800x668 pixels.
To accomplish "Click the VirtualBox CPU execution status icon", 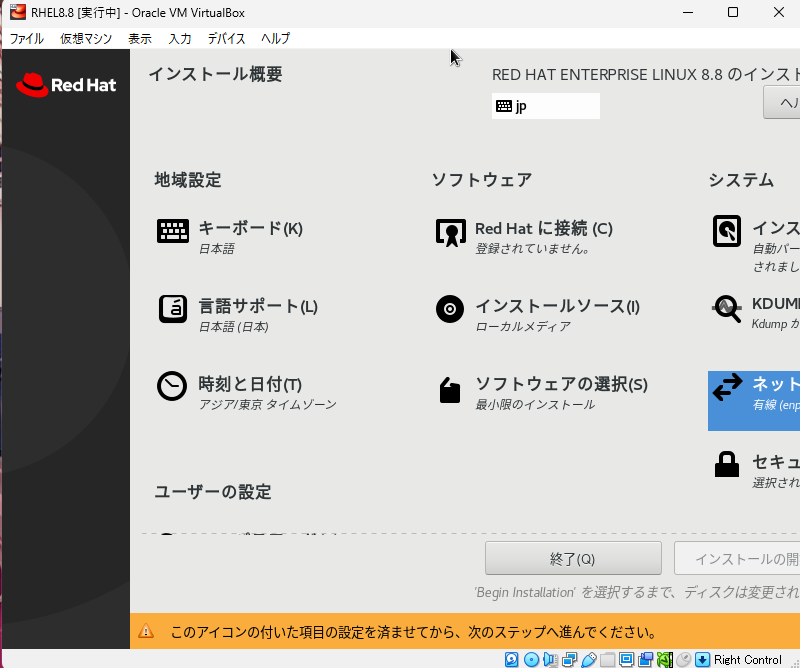I will [664, 659].
